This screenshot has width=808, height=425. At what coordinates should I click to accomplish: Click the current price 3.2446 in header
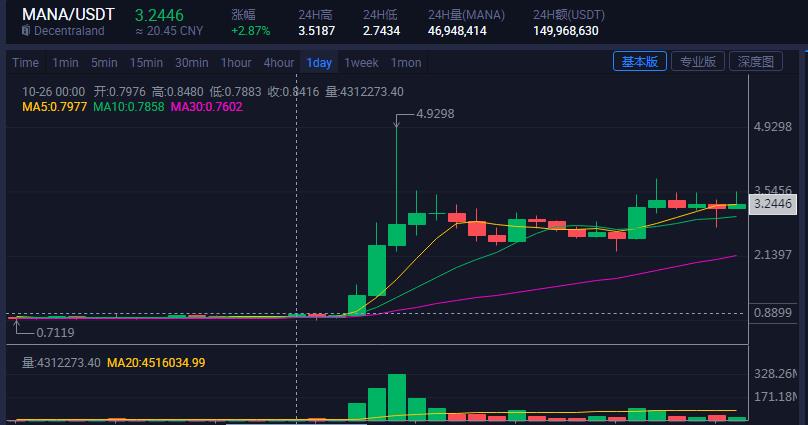click(159, 15)
